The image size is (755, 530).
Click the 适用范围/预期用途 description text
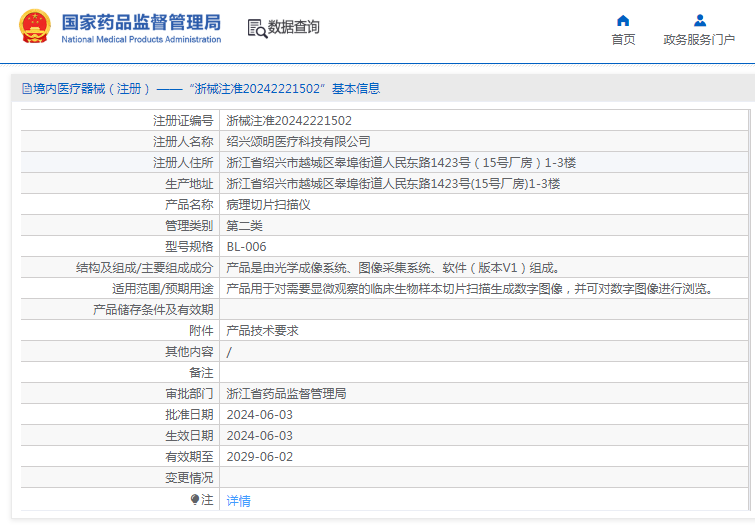pyautogui.click(x=469, y=289)
